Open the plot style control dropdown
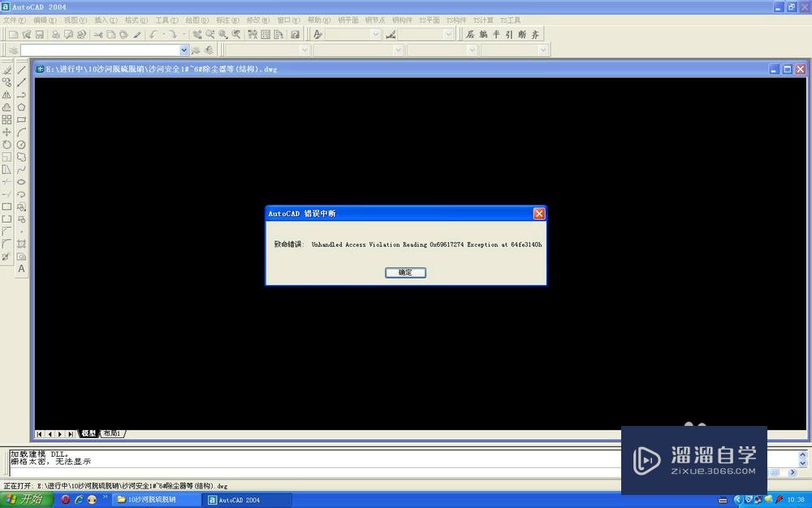The image size is (812, 508). (542, 50)
